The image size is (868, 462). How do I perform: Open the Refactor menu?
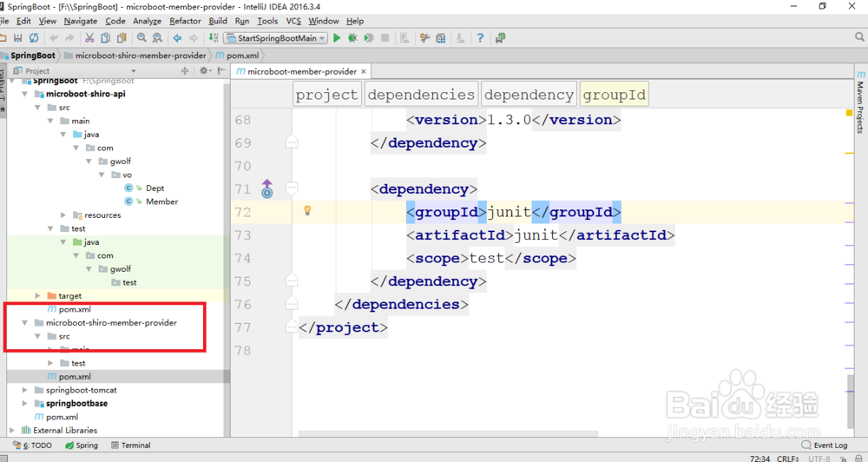tap(185, 21)
